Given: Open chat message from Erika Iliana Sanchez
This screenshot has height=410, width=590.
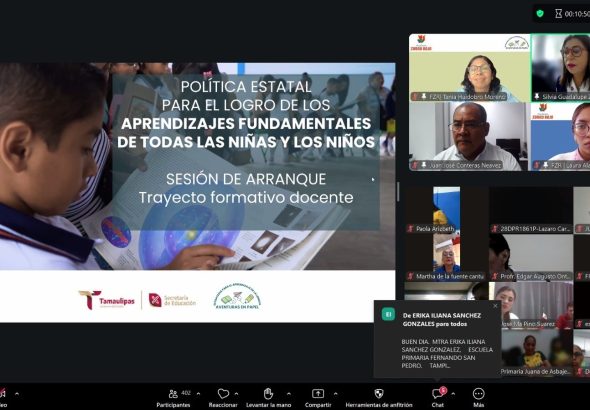Looking at the screenshot, I should (447, 354).
